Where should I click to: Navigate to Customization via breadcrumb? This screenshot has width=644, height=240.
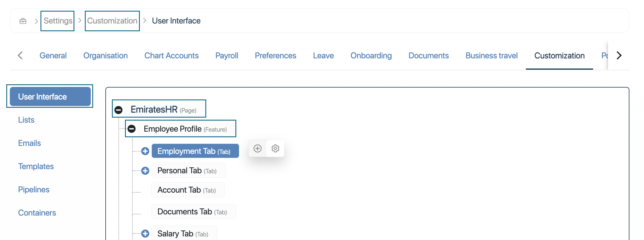[112, 21]
